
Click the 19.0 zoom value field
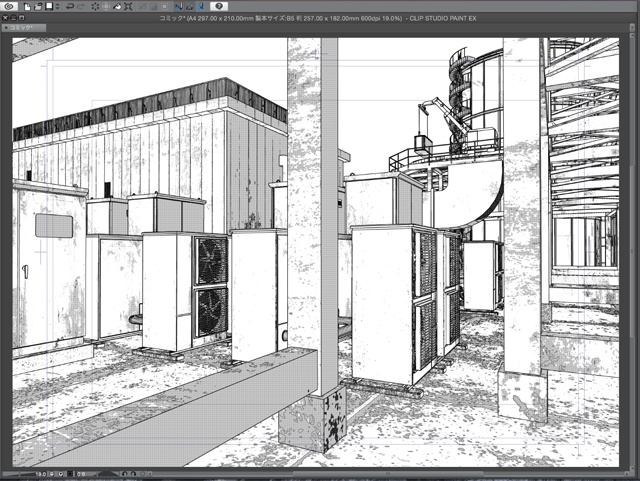[41, 474]
